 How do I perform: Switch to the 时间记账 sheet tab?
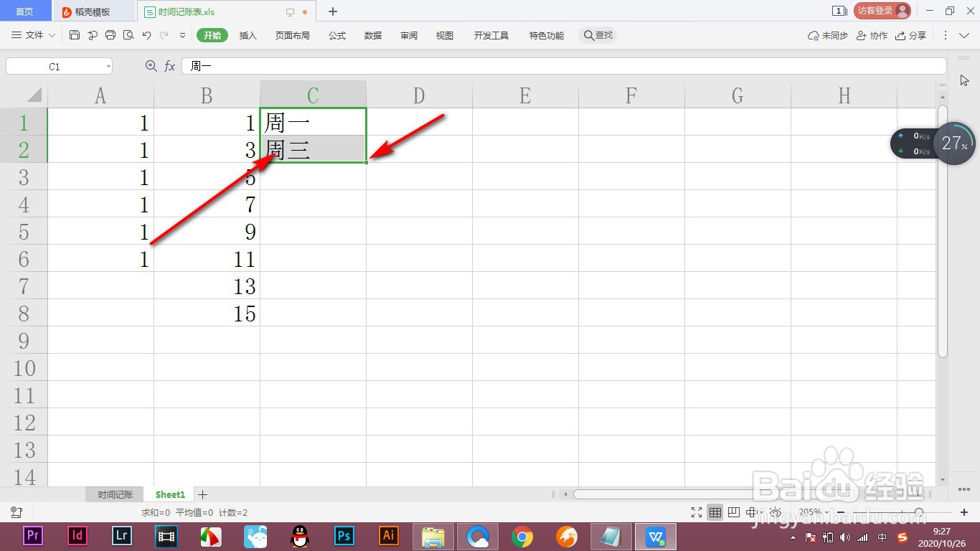[116, 494]
